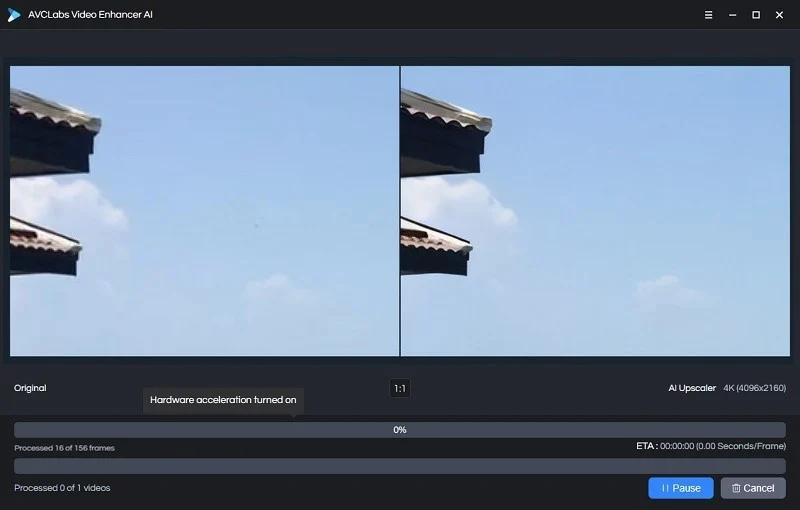Image resolution: width=800 pixels, height=510 pixels.
Task: Cancel the current processing task
Action: pos(753,488)
